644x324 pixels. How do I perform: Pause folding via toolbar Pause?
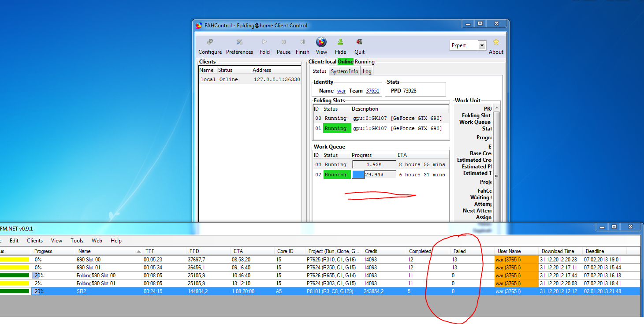point(283,46)
